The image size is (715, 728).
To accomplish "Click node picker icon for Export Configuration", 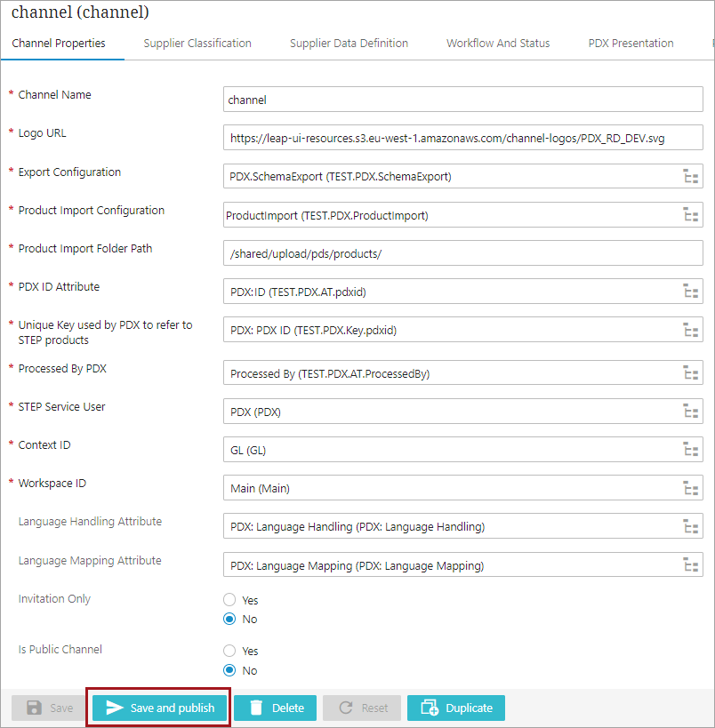I will (x=689, y=176).
